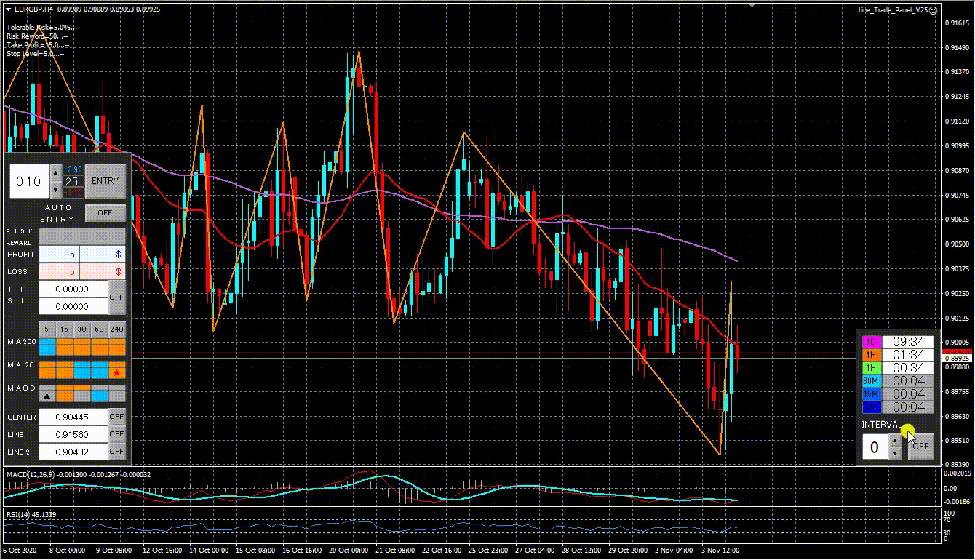The width and height of the screenshot is (975, 560).
Task: Click the 1H countdown timer 00:34
Action: tap(908, 368)
